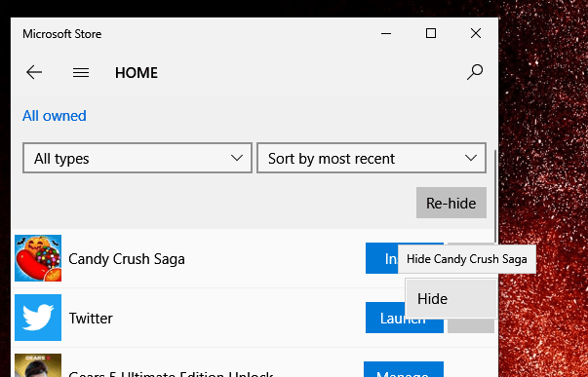588x377 pixels.
Task: Click the Microsoft Store title text
Action: coord(61,34)
